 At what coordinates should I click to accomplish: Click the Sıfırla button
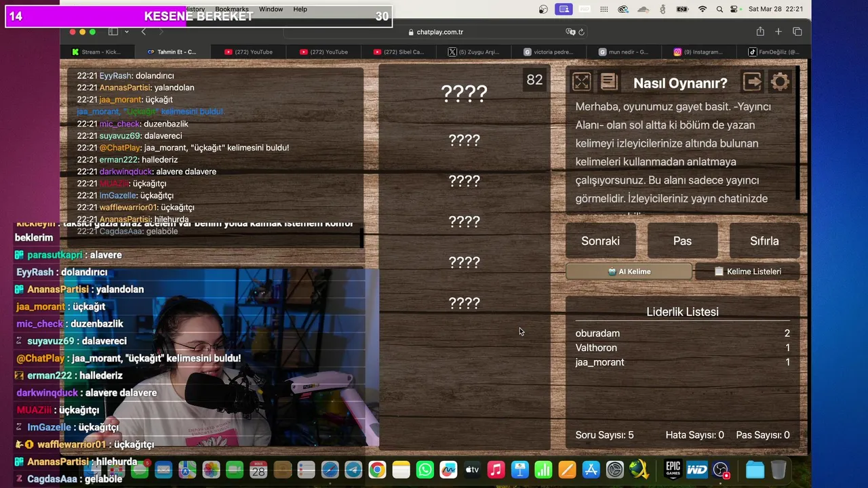tap(764, 241)
